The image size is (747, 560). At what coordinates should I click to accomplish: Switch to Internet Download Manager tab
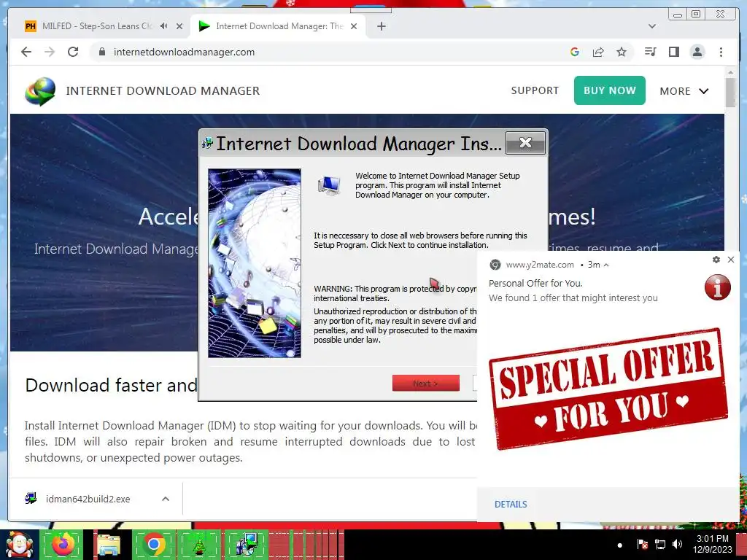click(277, 26)
